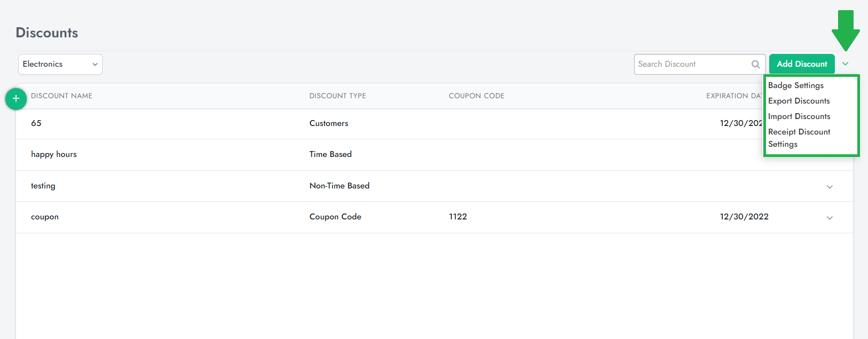Viewport: 868px width, 339px height.
Task: Select Badge Settings from the menu
Action: 795,85
